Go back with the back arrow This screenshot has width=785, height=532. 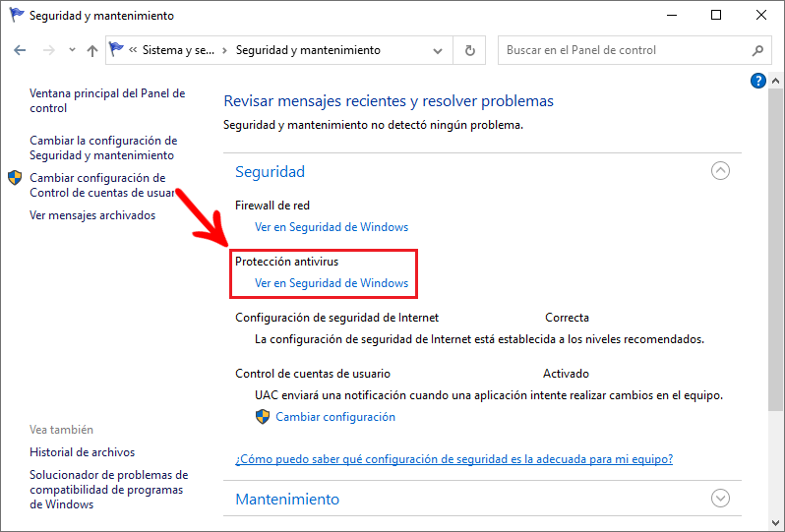(x=20, y=50)
